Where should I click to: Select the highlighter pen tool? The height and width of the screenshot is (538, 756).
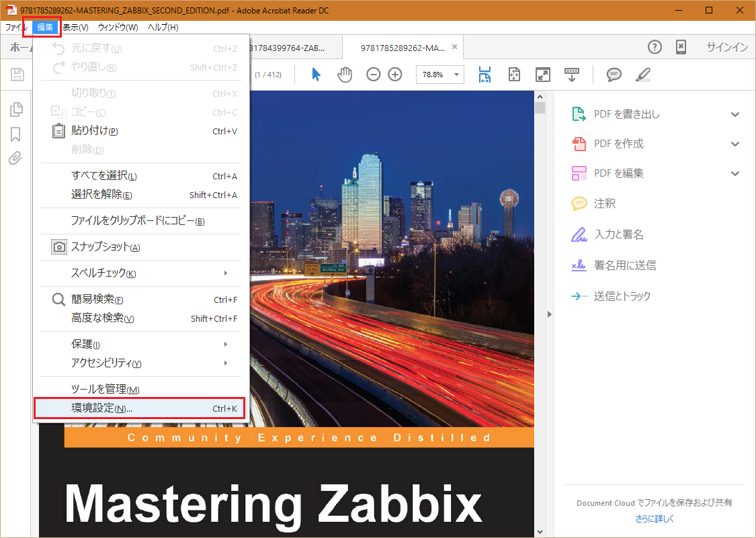642,75
